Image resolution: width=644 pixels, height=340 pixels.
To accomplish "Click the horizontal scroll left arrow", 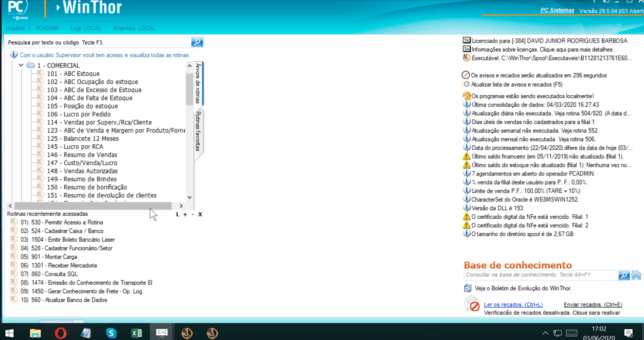I will [x=10, y=206].
